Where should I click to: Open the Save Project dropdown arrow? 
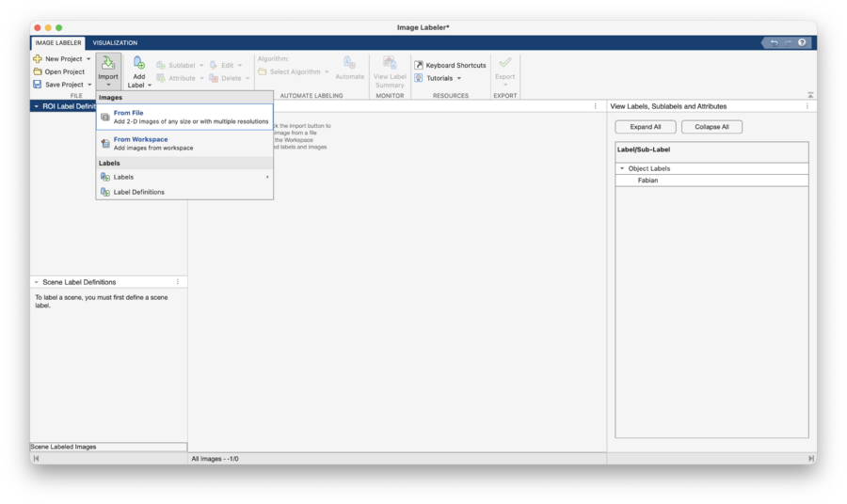click(89, 85)
